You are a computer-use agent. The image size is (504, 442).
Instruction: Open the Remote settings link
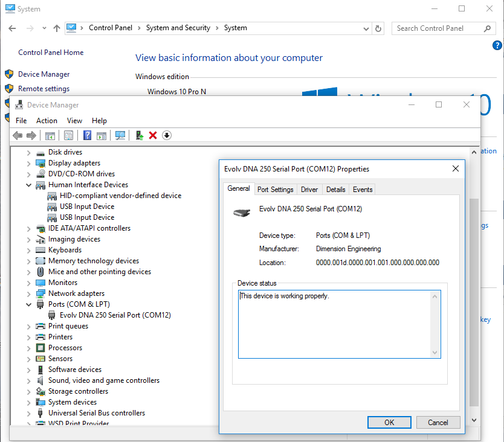pyautogui.click(x=44, y=89)
